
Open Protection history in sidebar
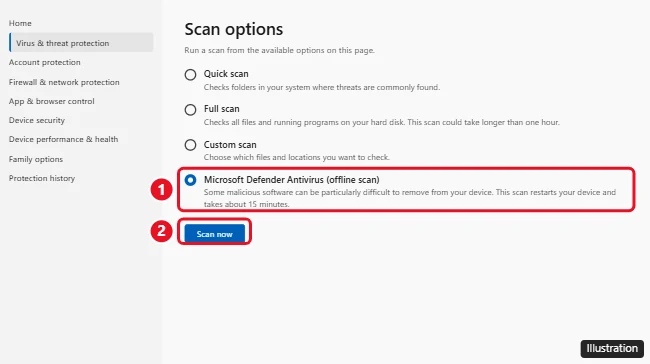42,178
